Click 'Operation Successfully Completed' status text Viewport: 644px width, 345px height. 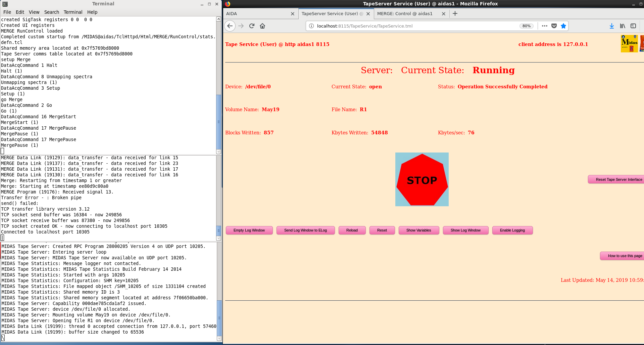coord(502,87)
